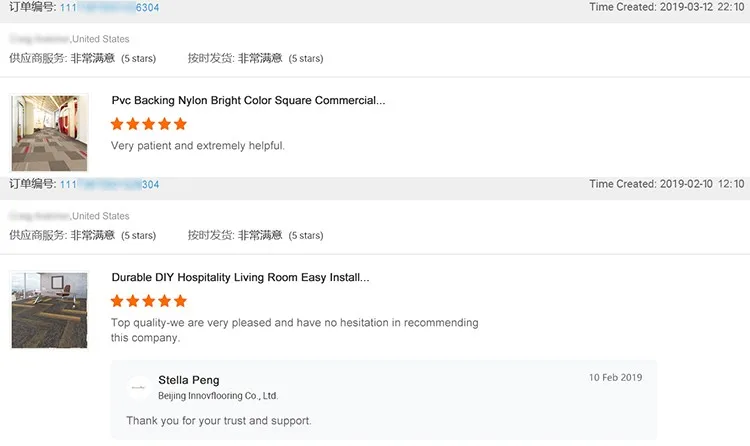Viewport: 750px width, 446px height.
Task: Click the middle star of the Pvc Backing rating
Action: click(x=149, y=124)
